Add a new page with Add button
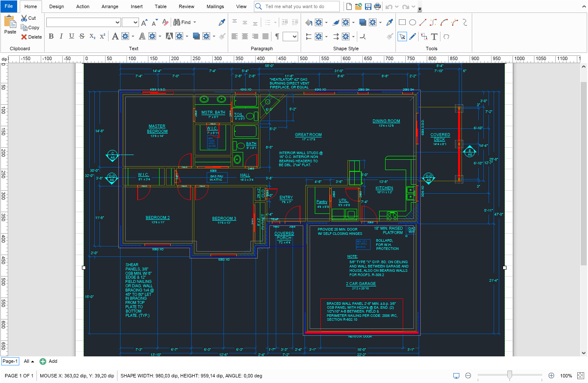The width and height of the screenshot is (588, 383). [48, 362]
